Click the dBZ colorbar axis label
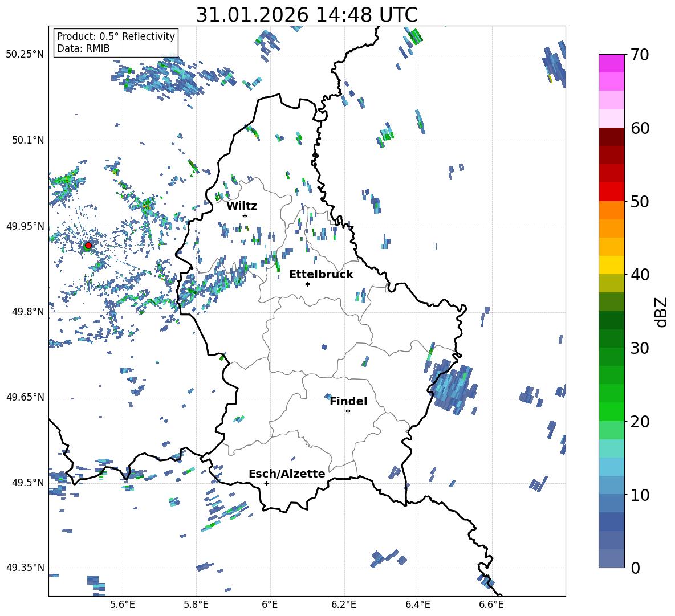This screenshot has height=616, width=675. [661, 312]
